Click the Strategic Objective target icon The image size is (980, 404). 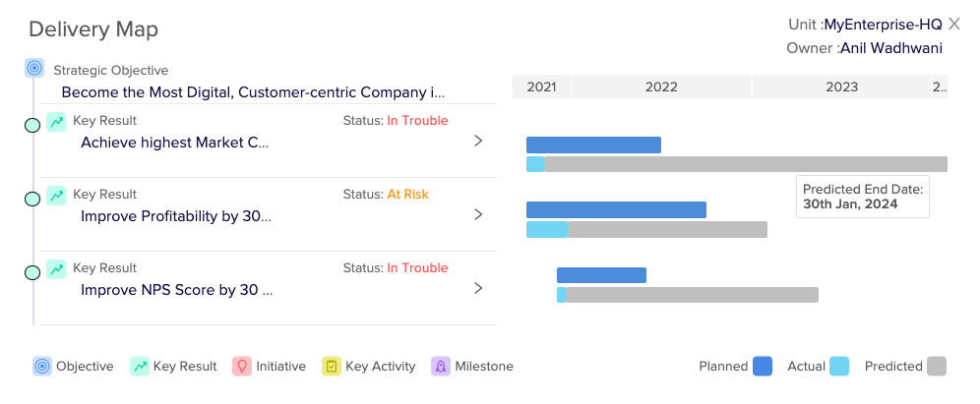(34, 69)
